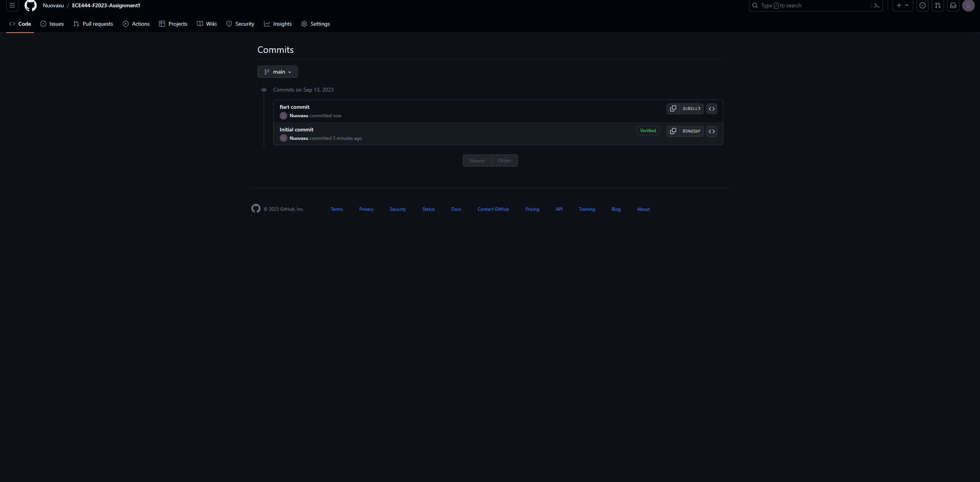980x482 pixels.
Task: Open the 'Initial commit' commit title
Action: click(x=296, y=130)
